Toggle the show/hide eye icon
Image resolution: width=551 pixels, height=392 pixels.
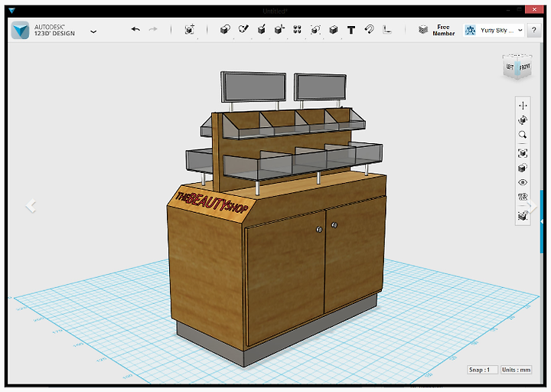[x=523, y=182]
